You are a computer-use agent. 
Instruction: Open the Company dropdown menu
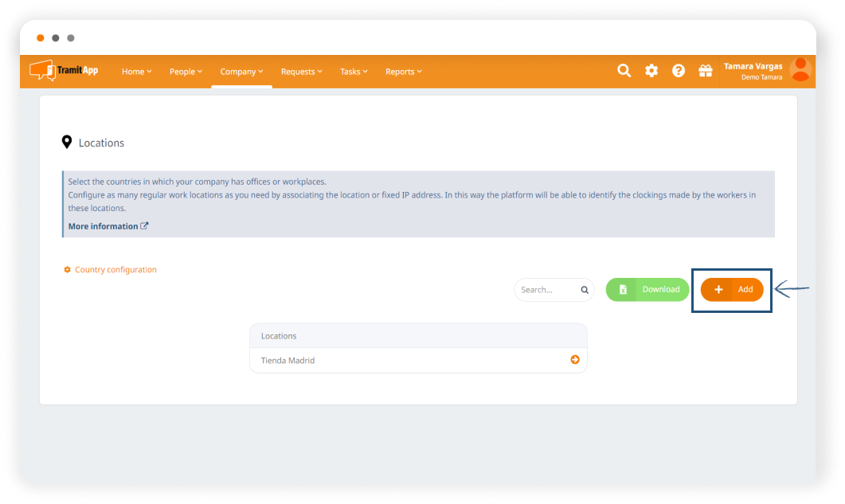tap(241, 72)
